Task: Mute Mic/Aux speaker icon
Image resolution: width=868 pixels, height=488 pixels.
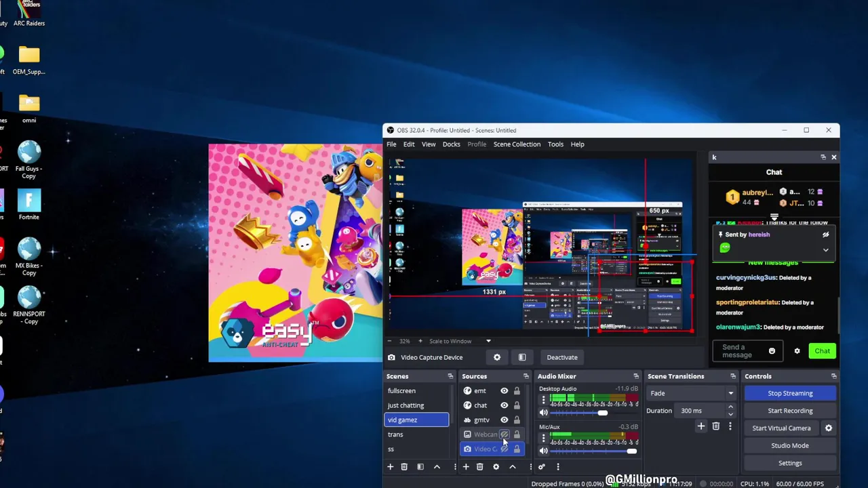Action: 543,451
